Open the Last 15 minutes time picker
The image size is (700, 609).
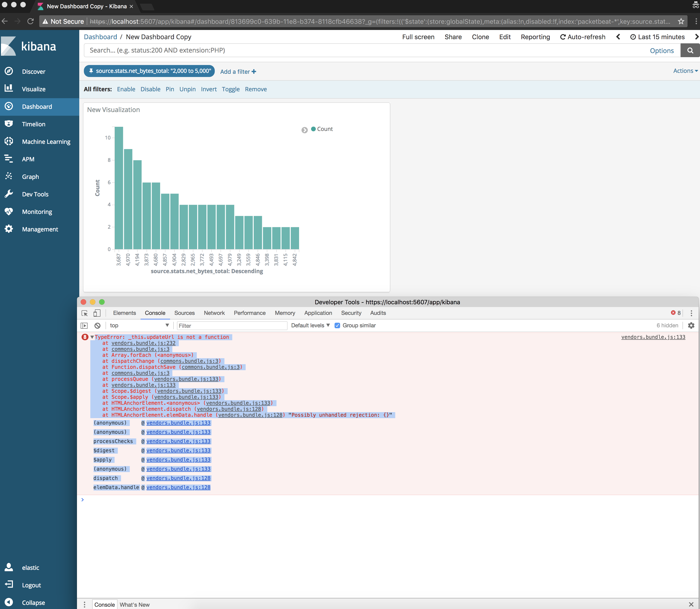click(658, 37)
